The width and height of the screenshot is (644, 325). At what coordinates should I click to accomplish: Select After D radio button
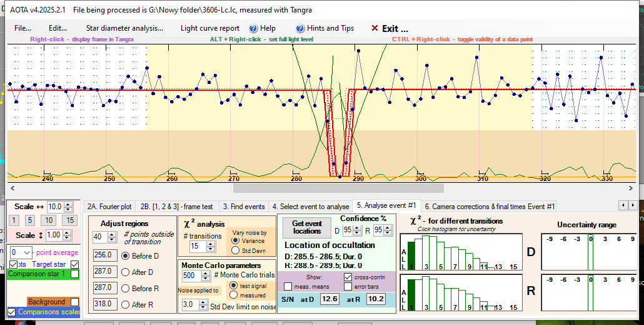click(x=126, y=272)
